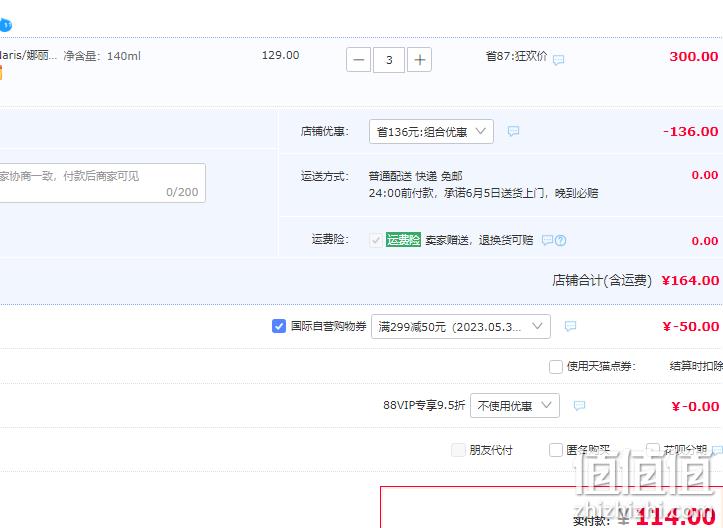Viewport: 723px width, 528px height.
Task: Open the 88VIP 不使用优惠 dropdown
Action: (515, 405)
